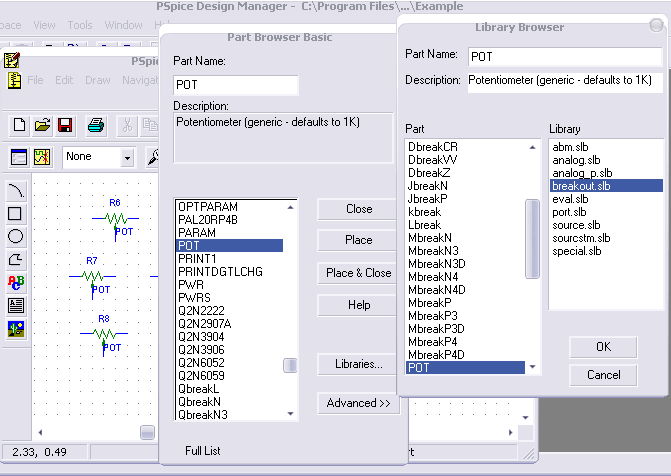
Task: Click the Open folder icon
Action: (42, 125)
